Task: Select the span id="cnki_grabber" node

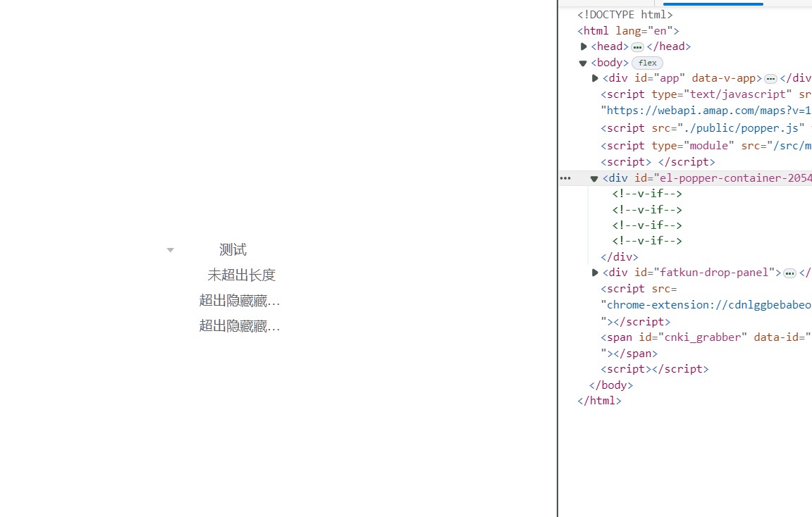Action: click(706, 337)
